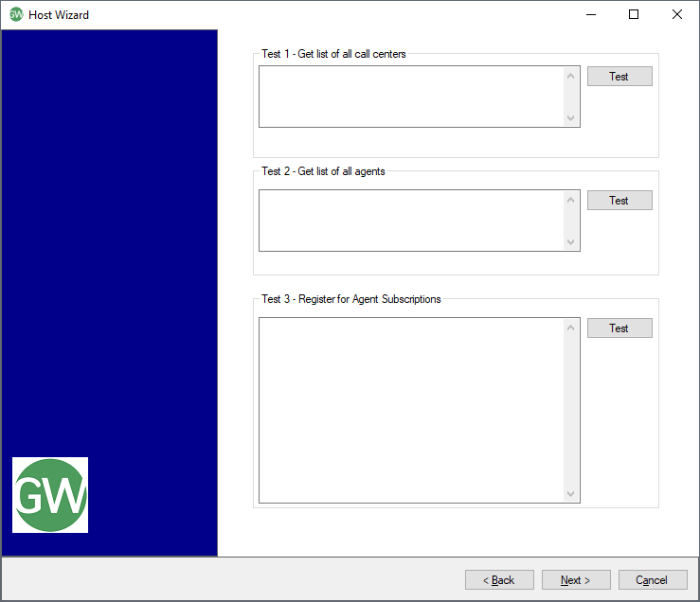Click the GW logo in the blue sidebar

pyautogui.click(x=50, y=495)
